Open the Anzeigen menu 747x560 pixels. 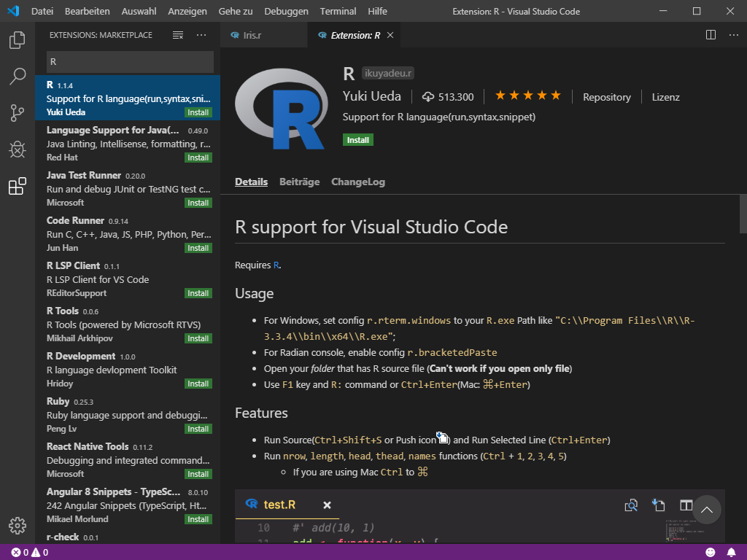(187, 11)
